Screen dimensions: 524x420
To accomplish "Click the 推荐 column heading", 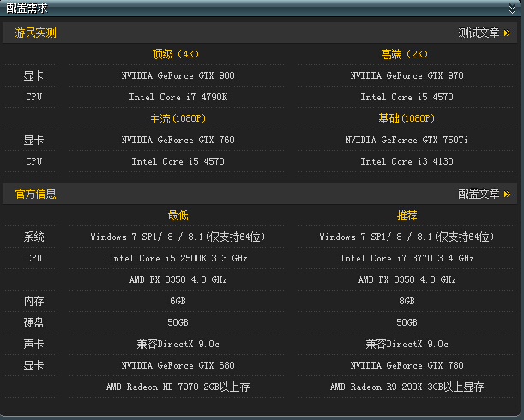I will click(x=407, y=215).
